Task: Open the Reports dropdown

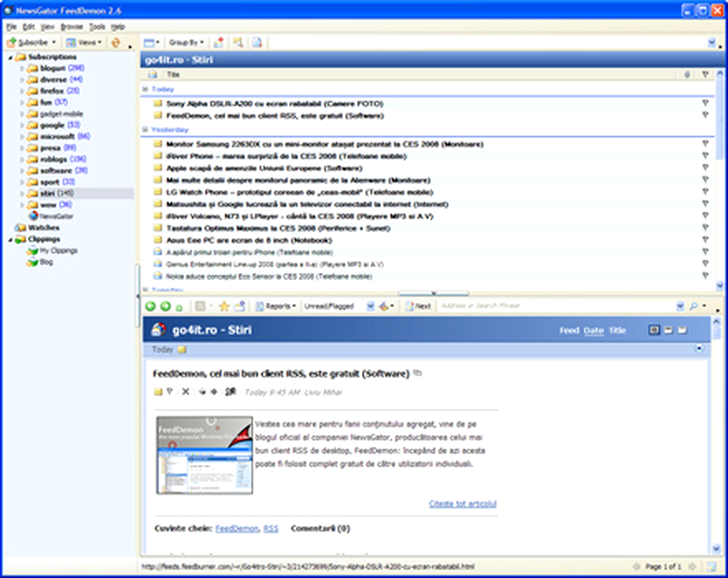Action: point(276,306)
